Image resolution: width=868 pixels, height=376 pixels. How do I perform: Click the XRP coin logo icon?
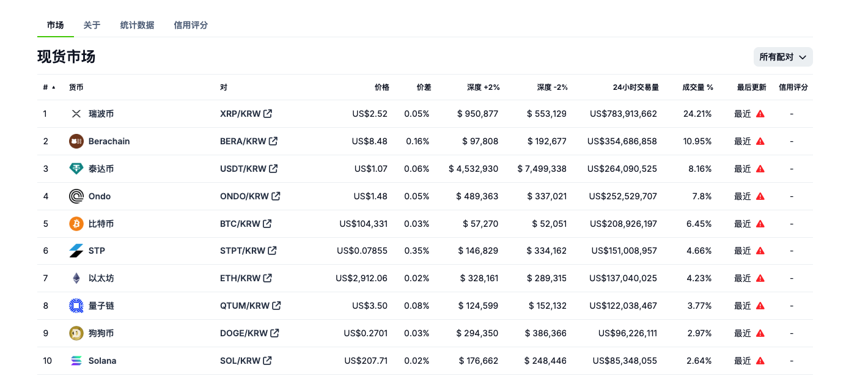[x=76, y=114]
